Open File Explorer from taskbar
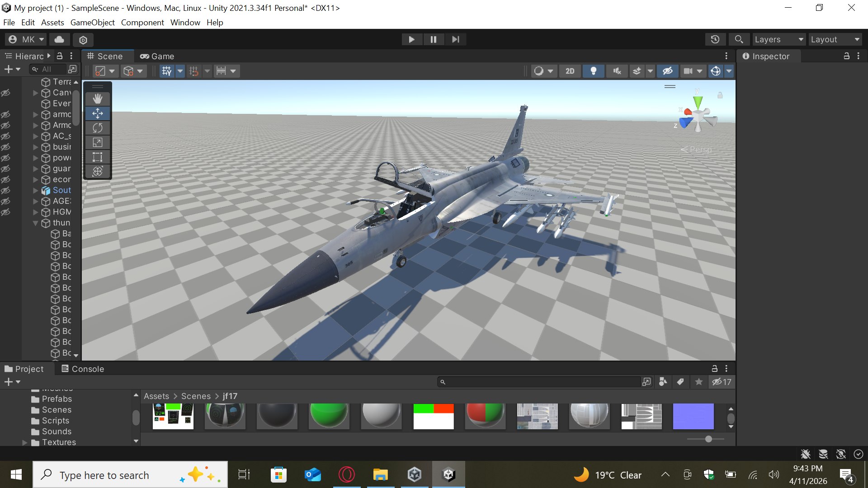The width and height of the screenshot is (868, 488). pyautogui.click(x=380, y=474)
